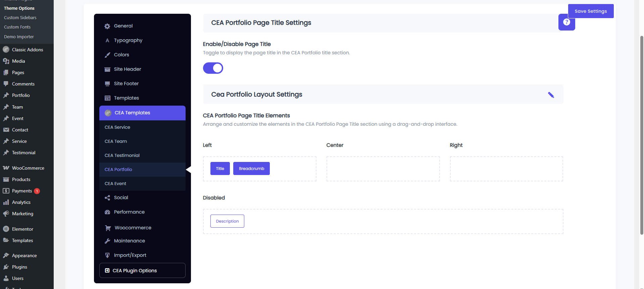
Task: Open the CEA Portfolio submenu item
Action: coord(118,170)
